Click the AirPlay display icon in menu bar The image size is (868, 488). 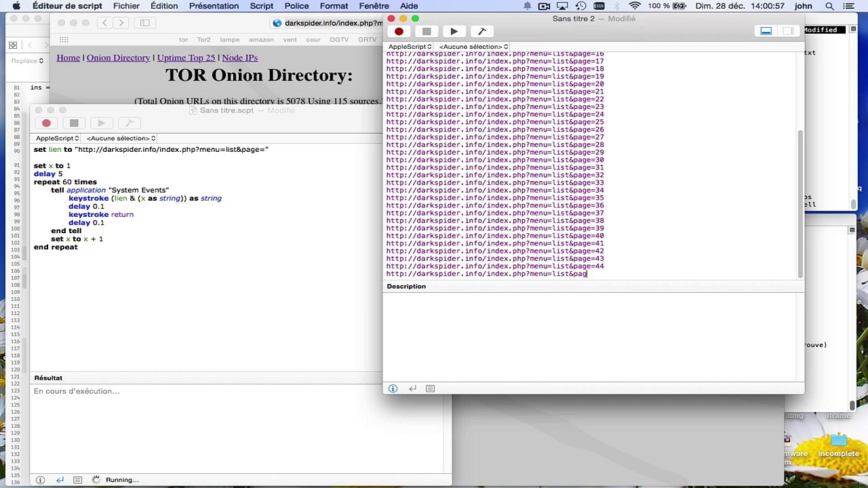[562, 6]
